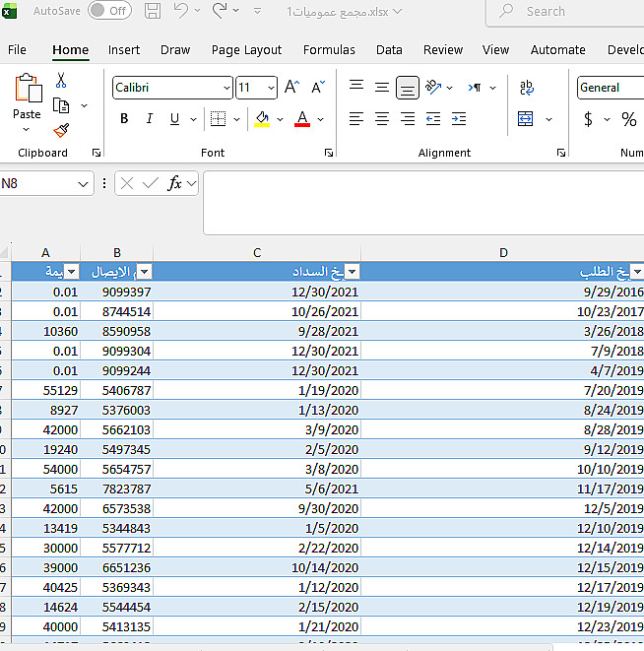Click the Increase Font Size icon
The height and width of the screenshot is (651, 644).
point(291,88)
